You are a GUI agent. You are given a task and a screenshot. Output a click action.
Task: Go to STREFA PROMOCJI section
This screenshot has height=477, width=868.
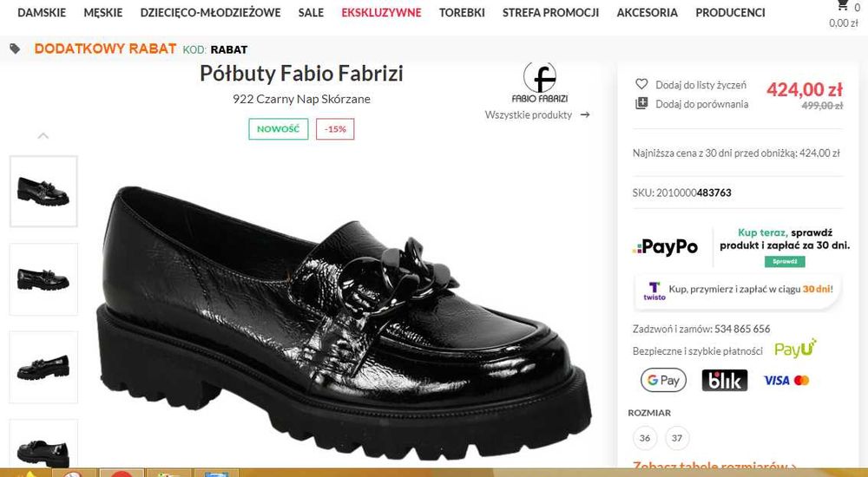tap(550, 13)
